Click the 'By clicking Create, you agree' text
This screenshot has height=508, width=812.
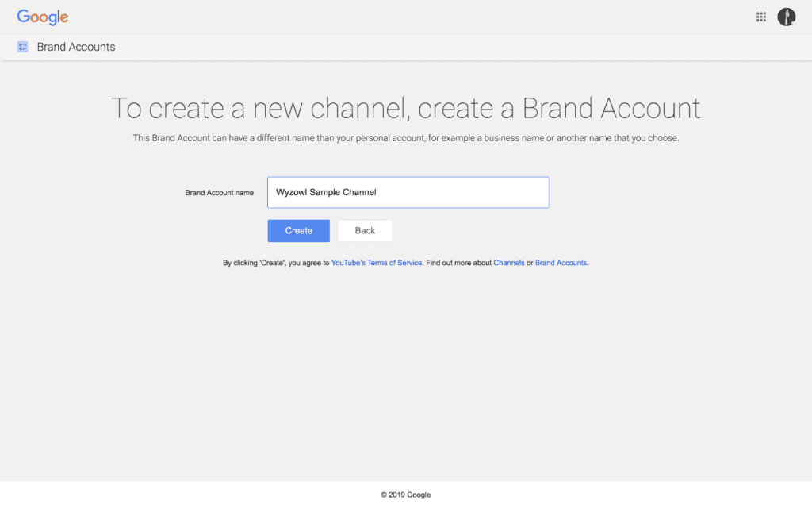[x=275, y=263]
